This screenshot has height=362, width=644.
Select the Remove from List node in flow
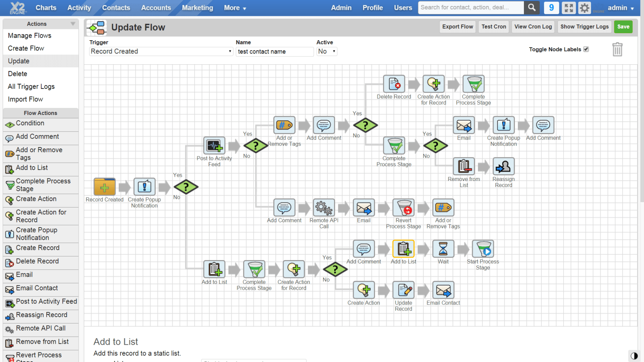pyautogui.click(x=464, y=166)
